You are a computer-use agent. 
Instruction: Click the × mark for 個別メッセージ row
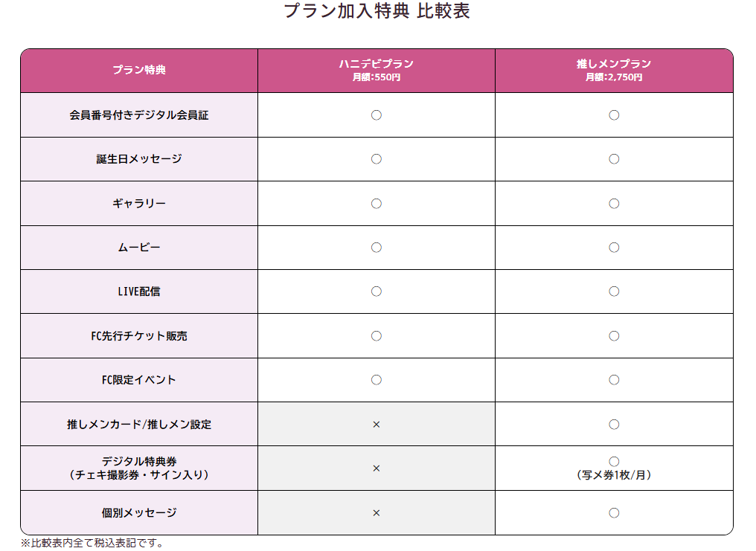coord(377,512)
